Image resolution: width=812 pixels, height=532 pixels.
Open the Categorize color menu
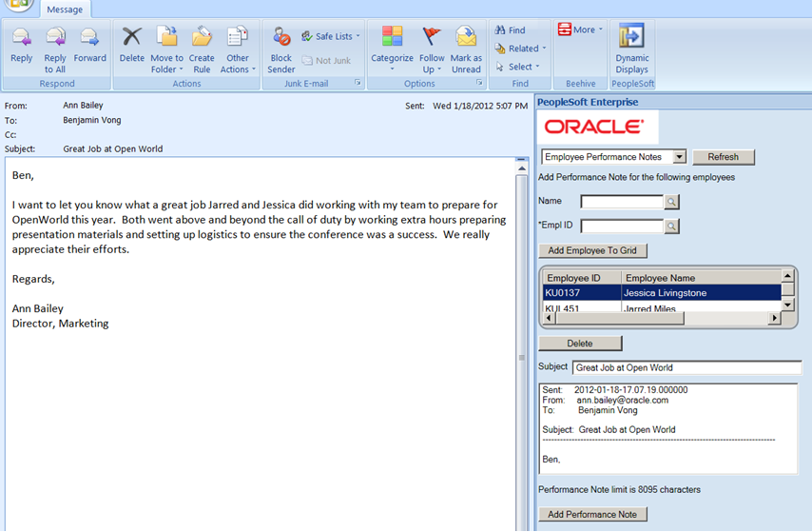coord(392,50)
